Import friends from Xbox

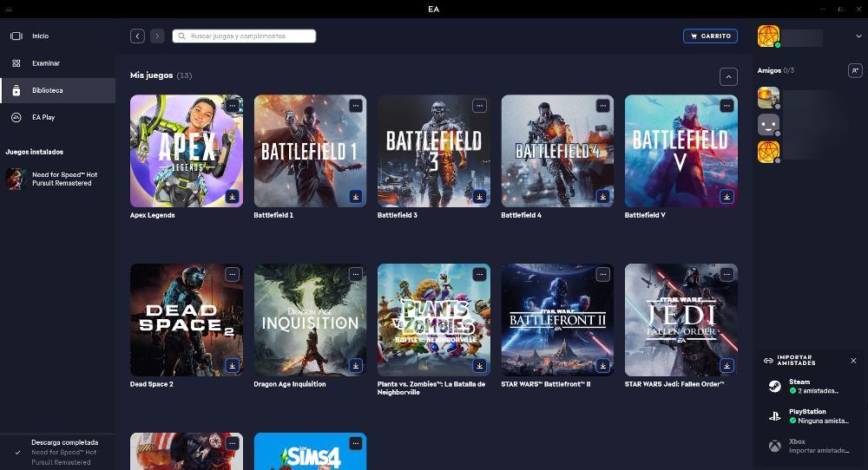point(811,446)
